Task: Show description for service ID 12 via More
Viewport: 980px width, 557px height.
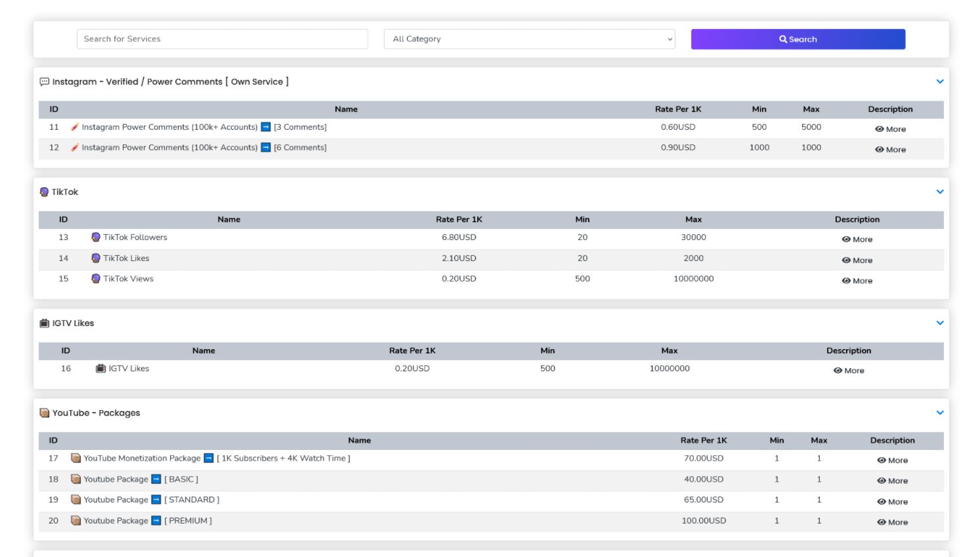Action: (890, 150)
